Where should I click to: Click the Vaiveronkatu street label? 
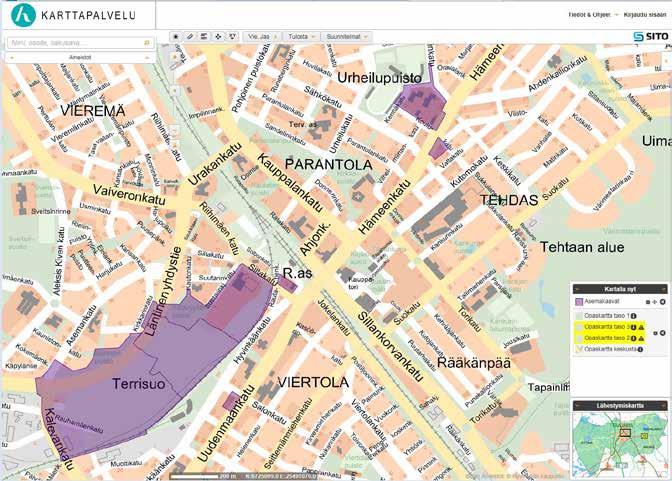click(129, 195)
